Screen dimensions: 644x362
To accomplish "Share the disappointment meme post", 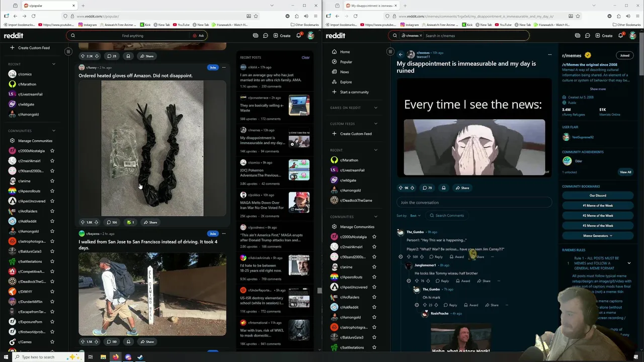I will tap(462, 188).
